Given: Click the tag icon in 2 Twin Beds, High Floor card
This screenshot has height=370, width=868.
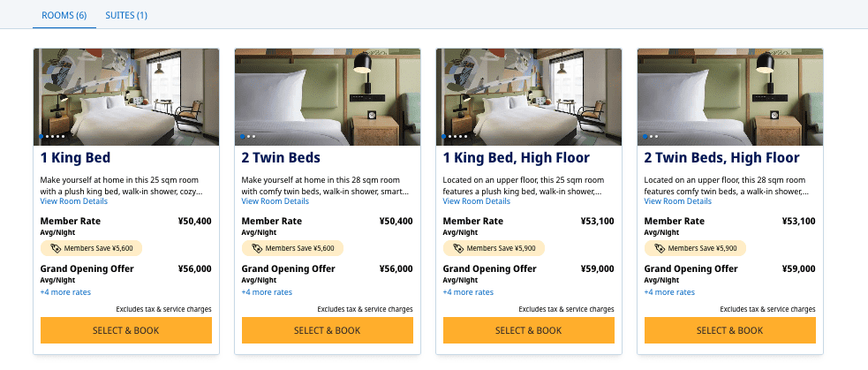Looking at the screenshot, I should (659, 248).
